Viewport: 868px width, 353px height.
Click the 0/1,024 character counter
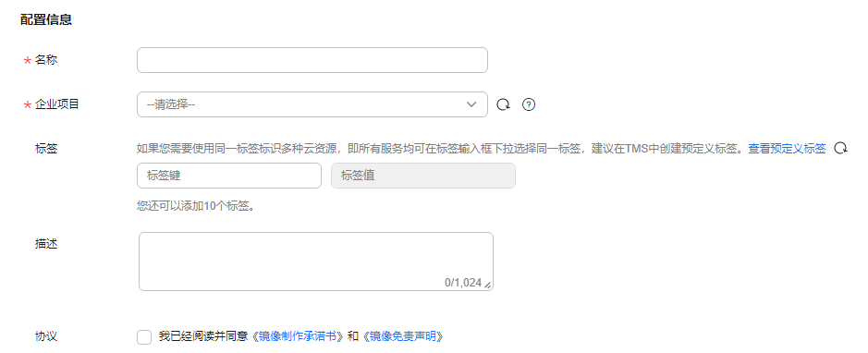click(463, 283)
